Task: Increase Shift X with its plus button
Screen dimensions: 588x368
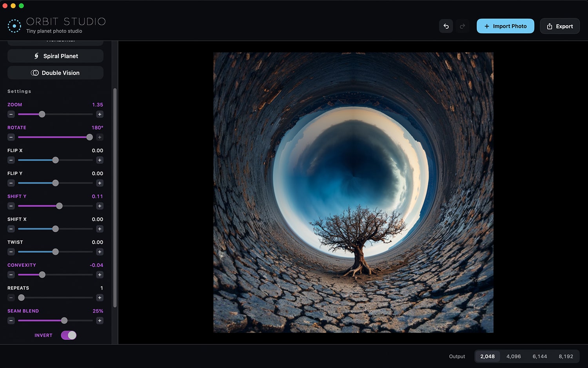Action: tap(100, 229)
